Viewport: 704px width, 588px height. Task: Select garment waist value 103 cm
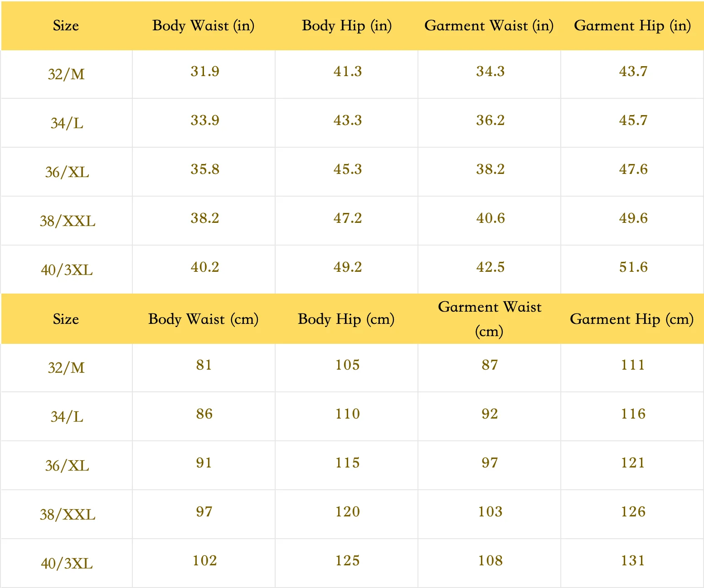click(490, 512)
